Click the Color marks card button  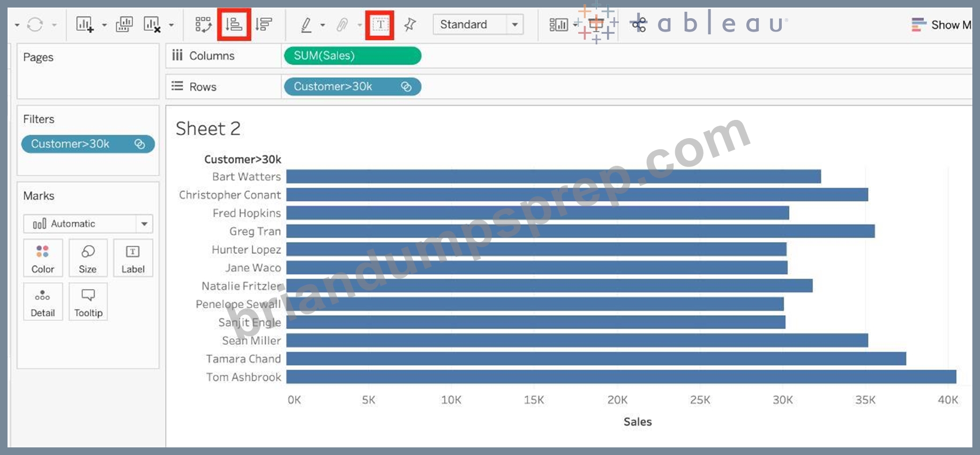coord(43,258)
